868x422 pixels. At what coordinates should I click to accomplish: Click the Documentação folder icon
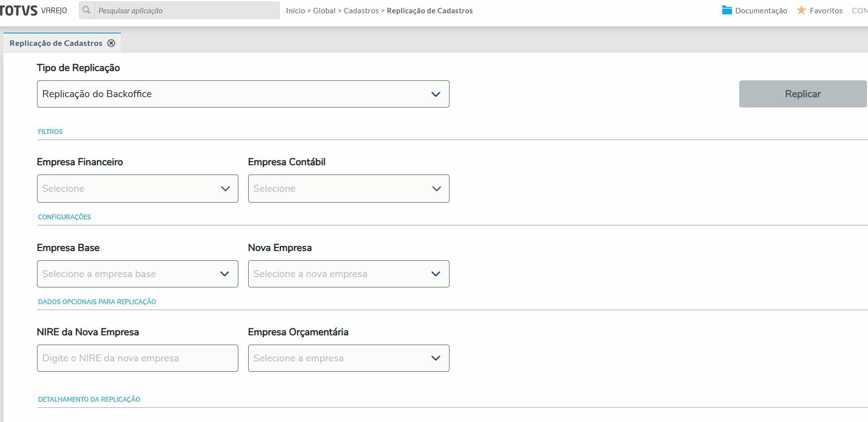coord(726,10)
